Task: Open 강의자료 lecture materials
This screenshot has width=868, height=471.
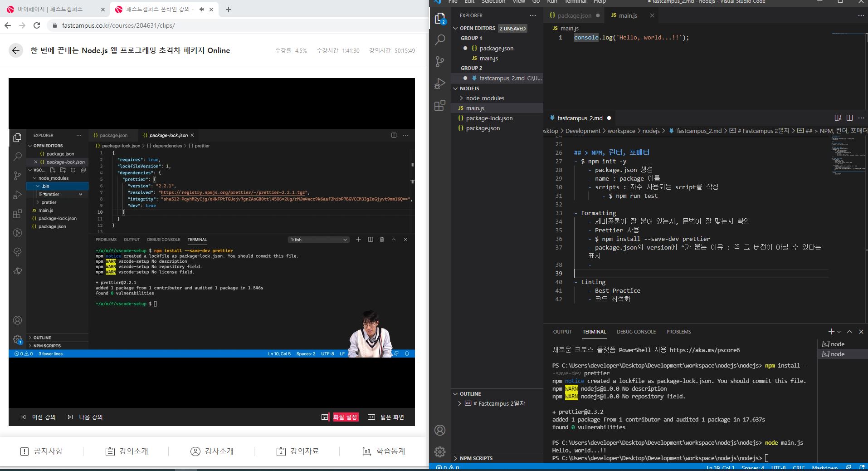Action: (298, 451)
